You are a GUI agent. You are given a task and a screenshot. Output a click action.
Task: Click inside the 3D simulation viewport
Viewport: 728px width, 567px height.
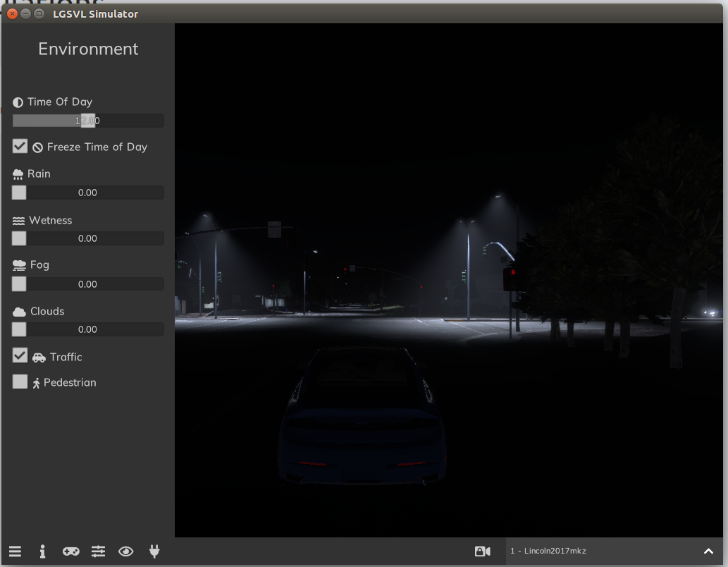coord(451,282)
